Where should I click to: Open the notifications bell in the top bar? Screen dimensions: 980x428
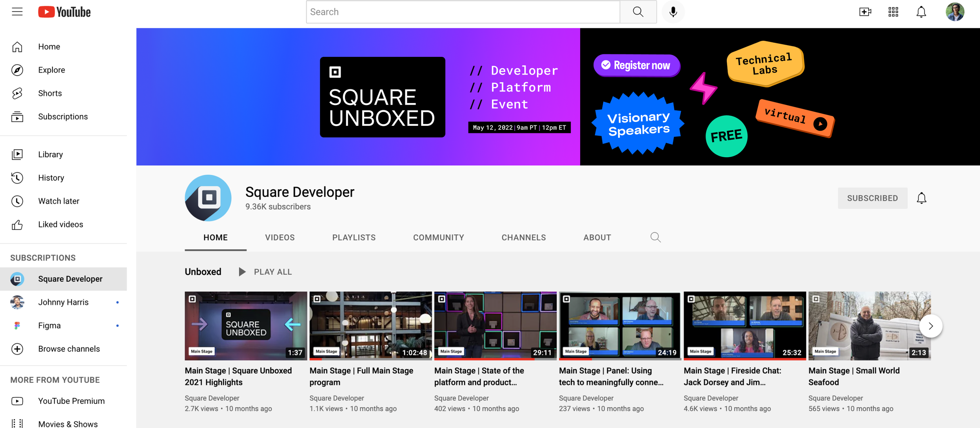click(921, 12)
